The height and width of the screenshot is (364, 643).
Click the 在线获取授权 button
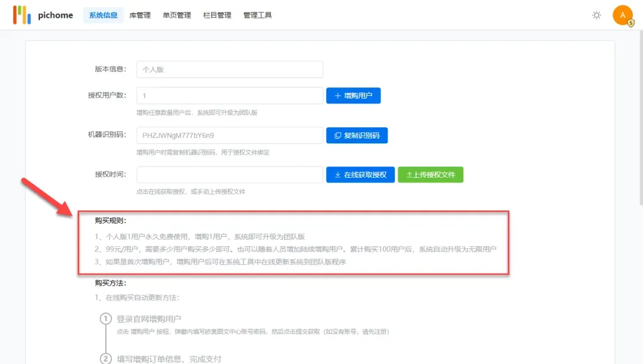(360, 175)
